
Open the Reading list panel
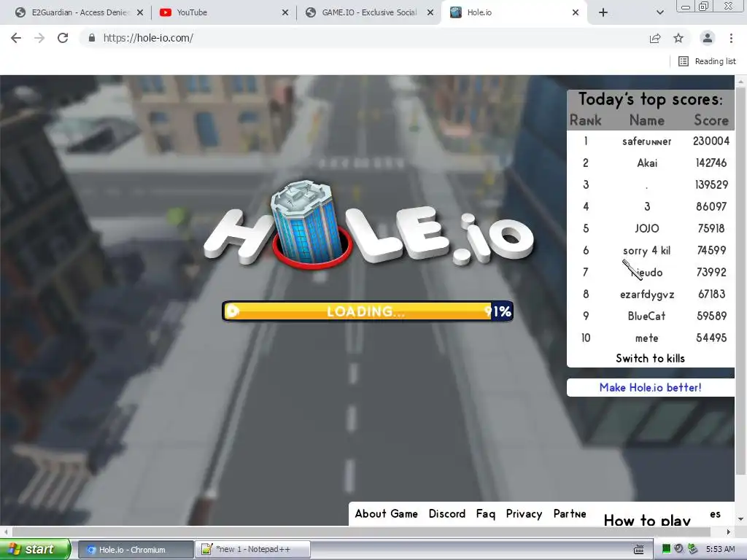(707, 61)
